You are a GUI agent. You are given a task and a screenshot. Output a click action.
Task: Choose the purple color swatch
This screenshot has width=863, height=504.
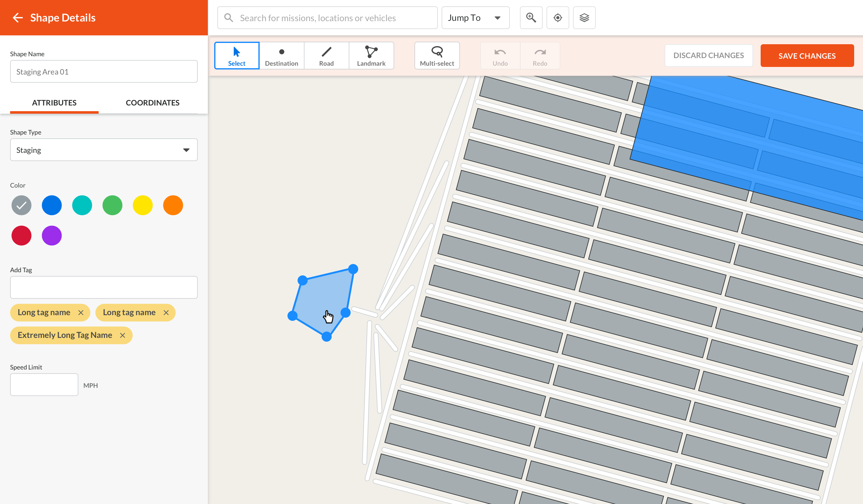click(52, 236)
